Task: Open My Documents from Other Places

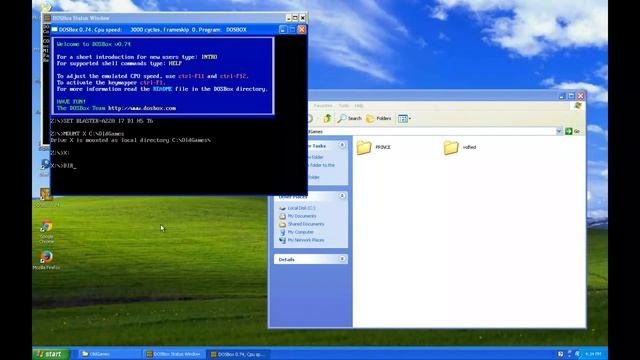Action: pyautogui.click(x=298, y=216)
